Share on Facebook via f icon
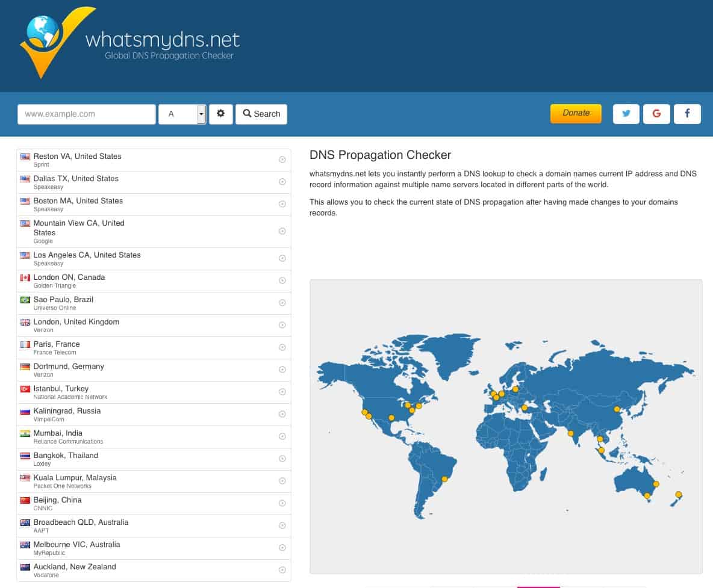Viewport: 713px width, 588px height. coord(687,114)
